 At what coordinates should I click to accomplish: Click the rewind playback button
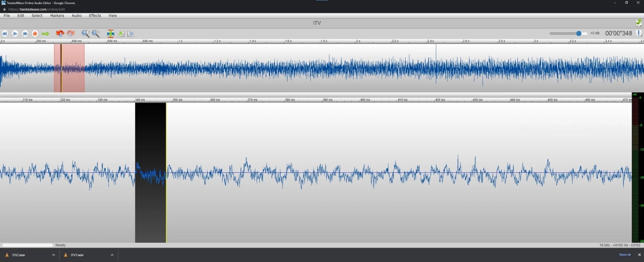click(x=5, y=33)
